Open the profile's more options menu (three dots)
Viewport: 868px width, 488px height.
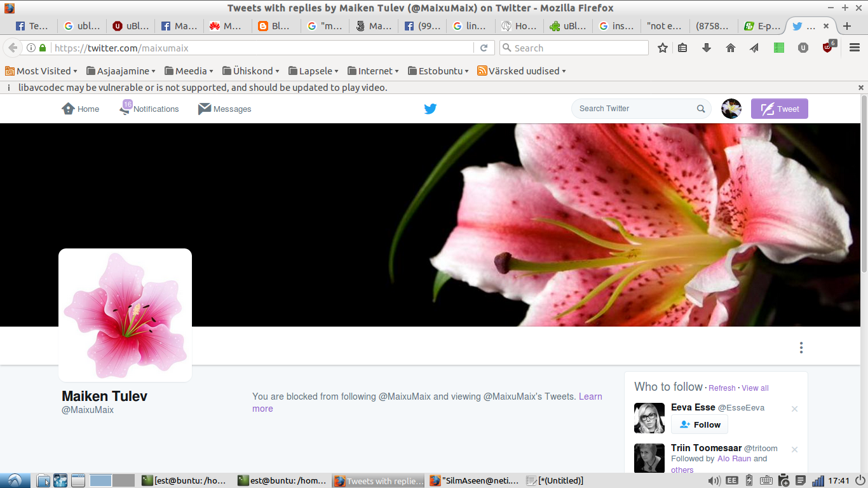coord(801,348)
